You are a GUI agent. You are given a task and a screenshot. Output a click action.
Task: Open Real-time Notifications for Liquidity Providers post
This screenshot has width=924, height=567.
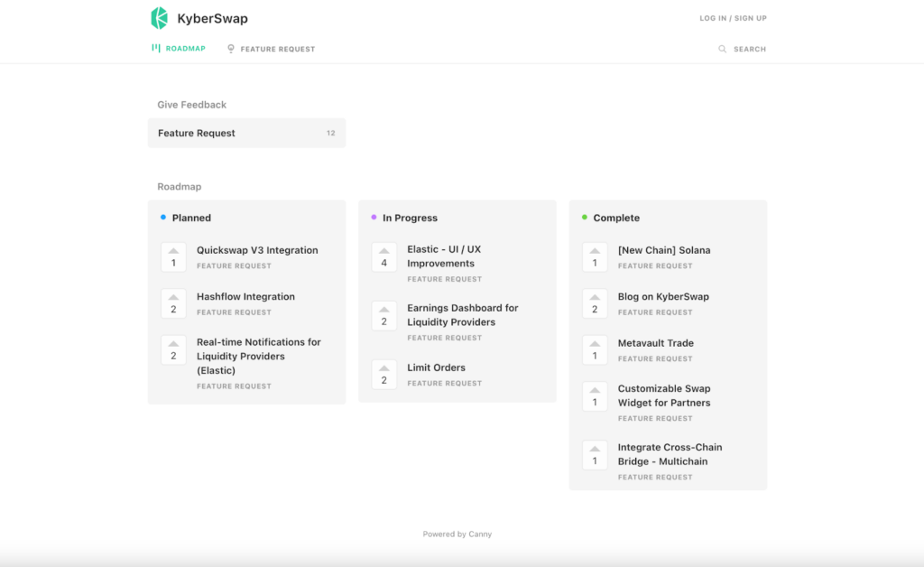pos(259,356)
